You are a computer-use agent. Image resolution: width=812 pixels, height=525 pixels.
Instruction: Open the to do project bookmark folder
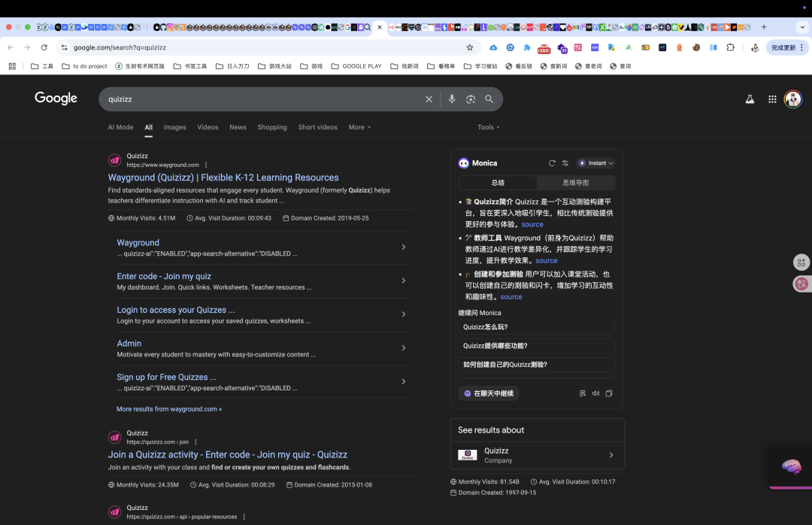(x=84, y=66)
